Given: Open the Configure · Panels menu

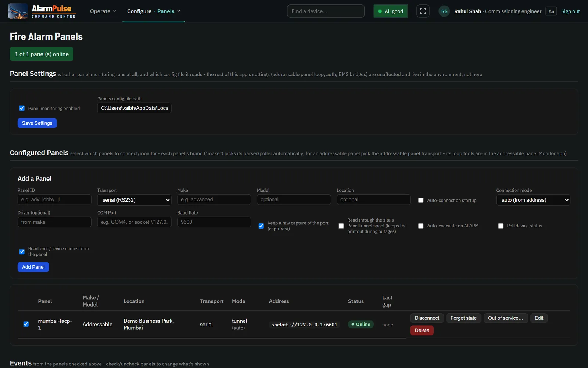Looking at the screenshot, I should coord(154,11).
